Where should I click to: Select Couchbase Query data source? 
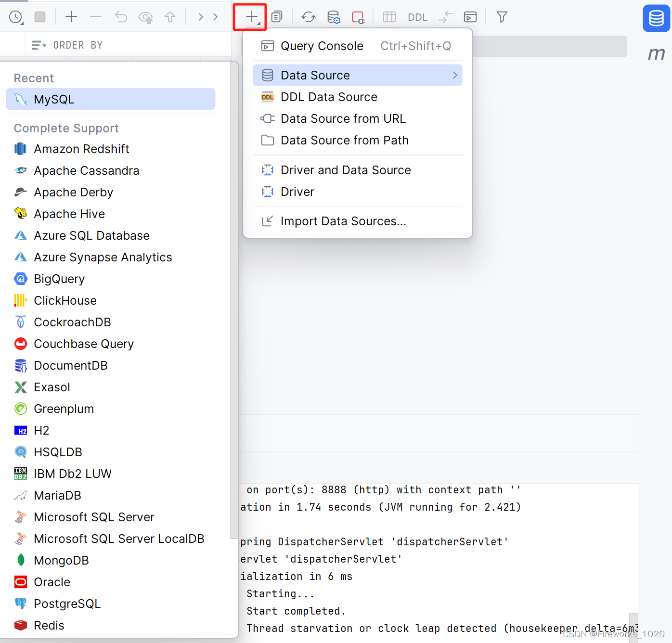[111, 344]
